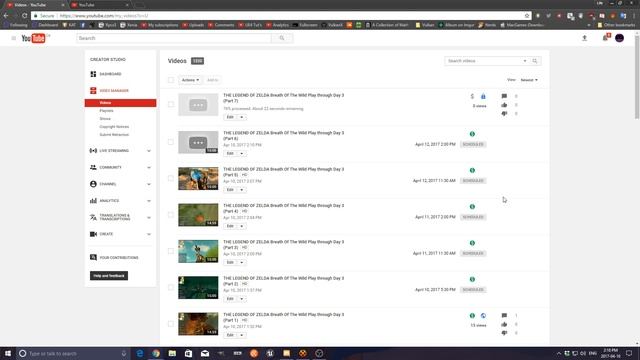Open the notifications bell
640x360 pixels.
point(605,38)
